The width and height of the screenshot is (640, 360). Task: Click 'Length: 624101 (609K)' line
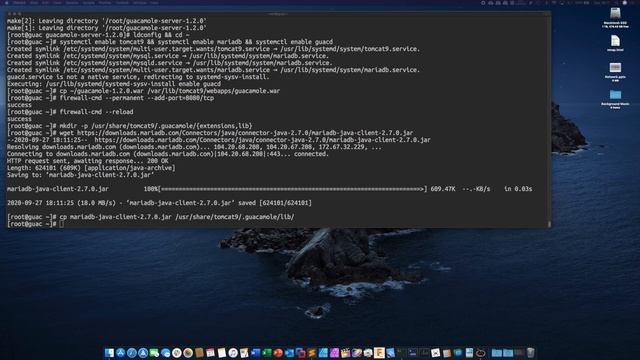(x=91, y=168)
